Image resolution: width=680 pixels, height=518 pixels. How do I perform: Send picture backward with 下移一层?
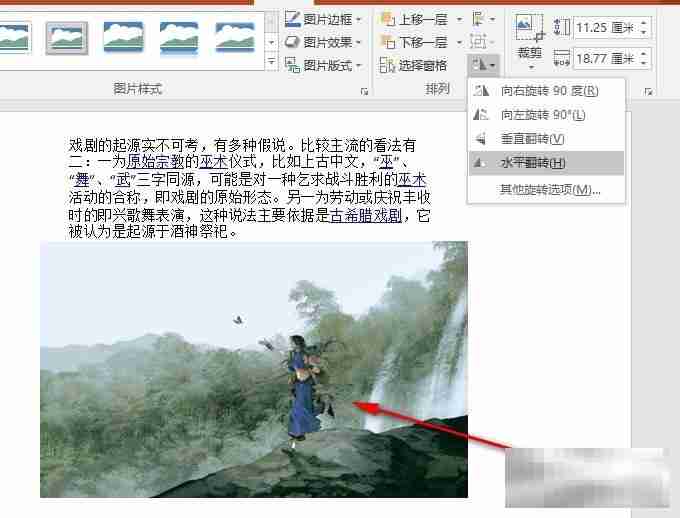click(x=414, y=42)
